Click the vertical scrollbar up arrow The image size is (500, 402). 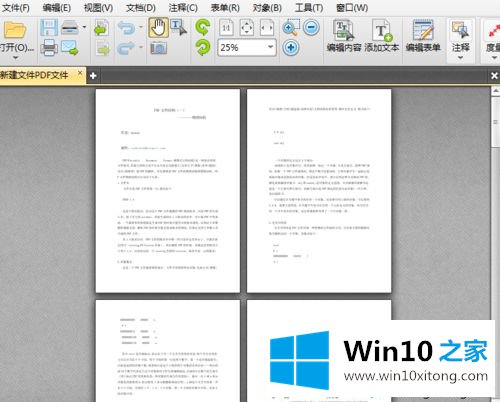496,91
